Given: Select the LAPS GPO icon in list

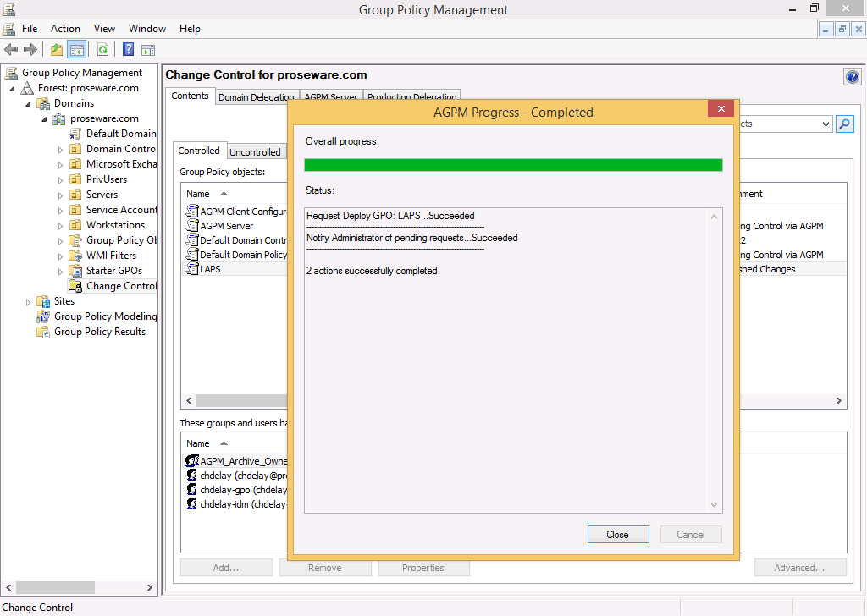Looking at the screenshot, I should (x=192, y=269).
